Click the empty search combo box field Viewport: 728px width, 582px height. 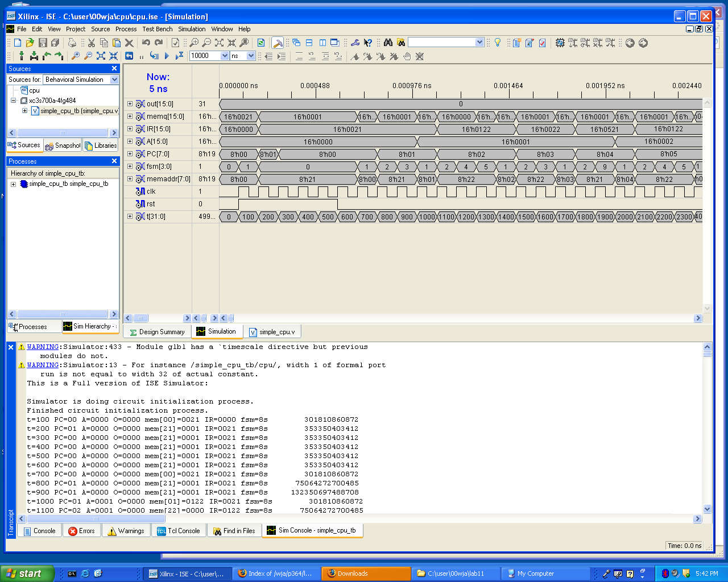[x=441, y=42]
